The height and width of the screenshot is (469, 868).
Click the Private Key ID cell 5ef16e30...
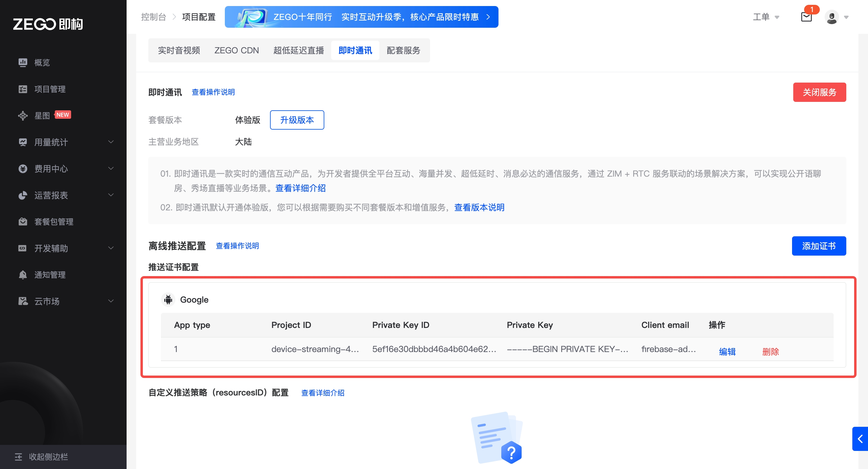pos(434,349)
